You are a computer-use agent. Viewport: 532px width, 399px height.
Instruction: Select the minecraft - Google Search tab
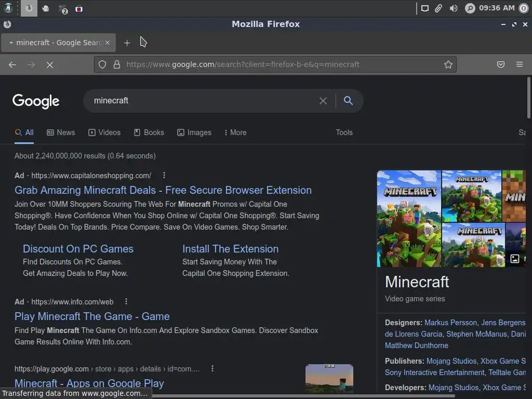pos(58,43)
